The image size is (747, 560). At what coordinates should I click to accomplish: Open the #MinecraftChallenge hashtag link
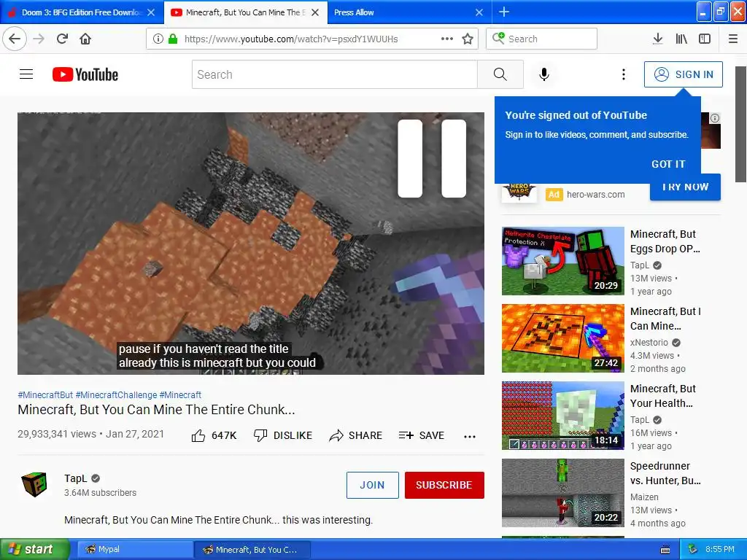[x=116, y=394]
